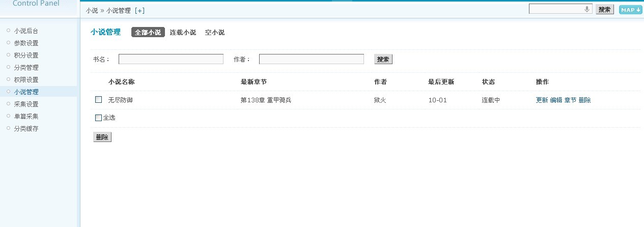The width and height of the screenshot is (644, 227).
Task: Open 分类缓存 in the sidebar
Action: click(26, 129)
